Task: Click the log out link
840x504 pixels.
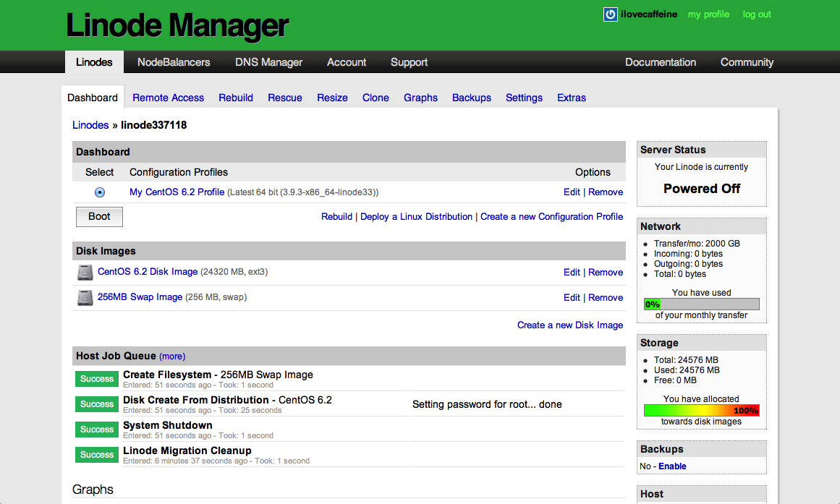Action: pyautogui.click(x=757, y=14)
